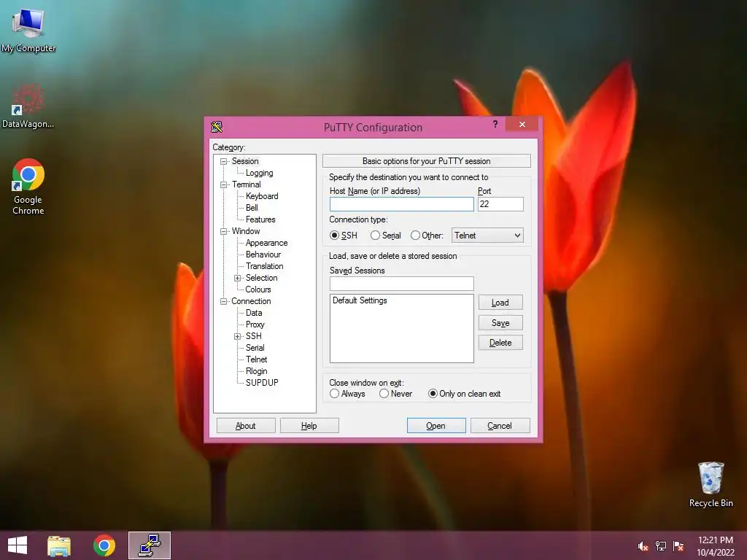Launch Google Chrome from desktop icon
This screenshot has height=560, width=747.
tap(28, 187)
